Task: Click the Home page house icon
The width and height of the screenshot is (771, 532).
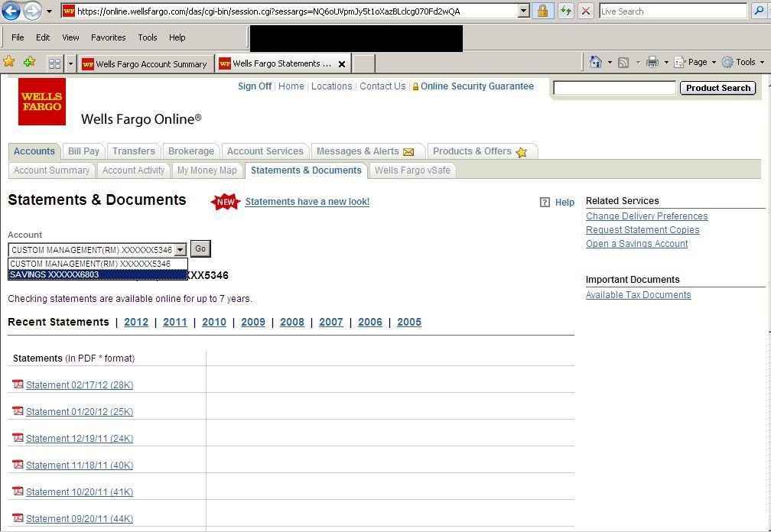Action: (x=595, y=62)
